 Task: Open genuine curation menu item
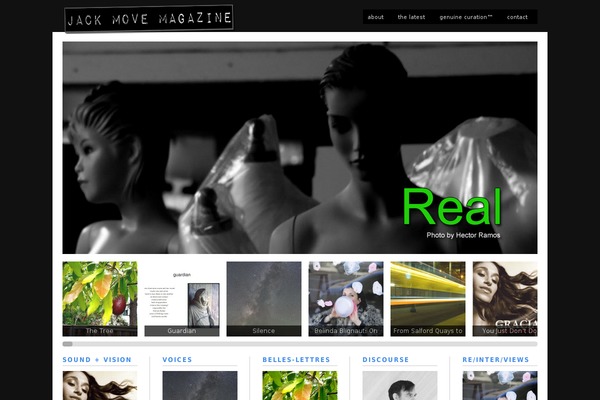point(466,17)
